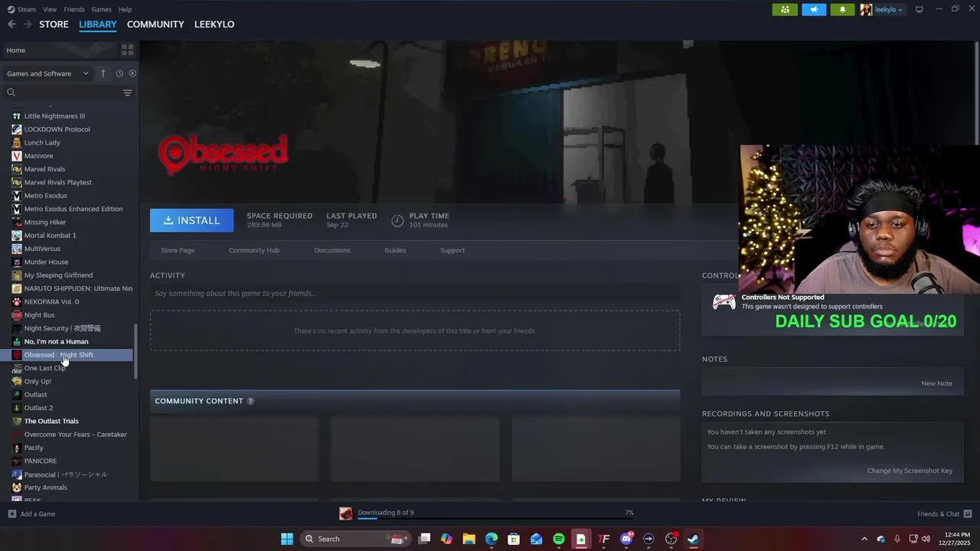Open Discord from the taskbar
980x551 pixels.
coord(626,539)
